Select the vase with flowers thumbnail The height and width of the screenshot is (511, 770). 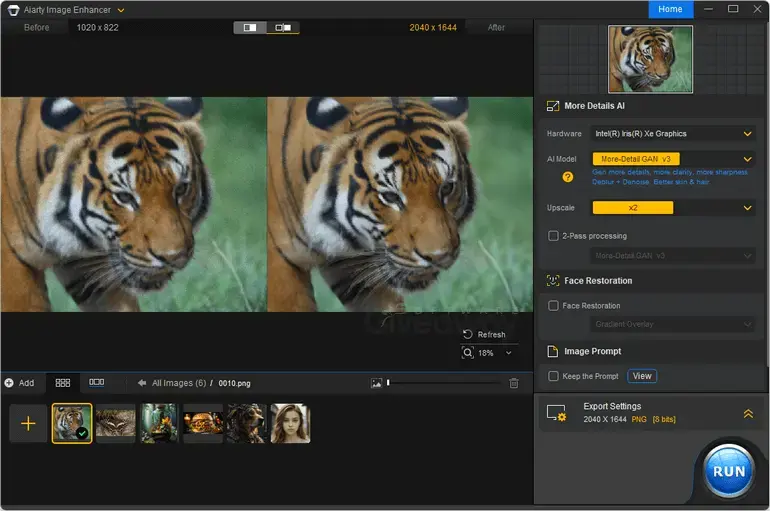pyautogui.click(x=159, y=423)
